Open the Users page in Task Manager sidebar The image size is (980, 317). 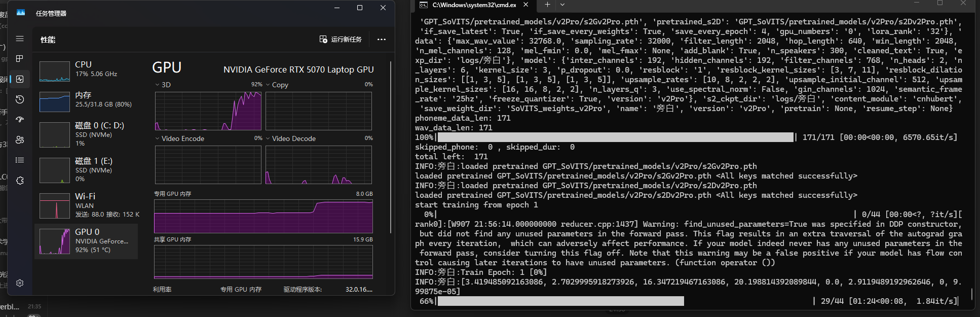click(x=20, y=140)
